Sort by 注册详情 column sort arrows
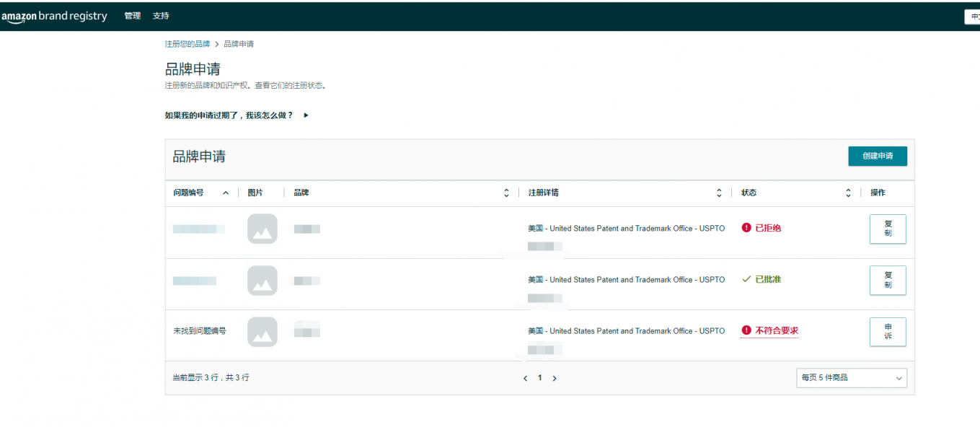This screenshot has width=980, height=427. click(719, 193)
